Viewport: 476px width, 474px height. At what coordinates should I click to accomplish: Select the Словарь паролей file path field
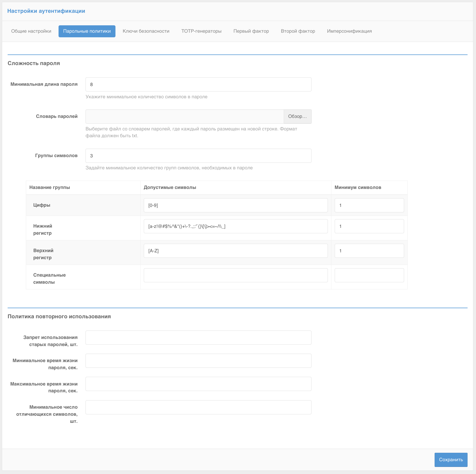coord(184,116)
